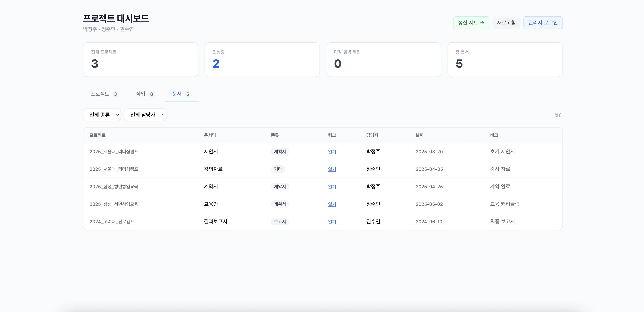
Task: Click the 총 문서 summary card
Action: 505,60
